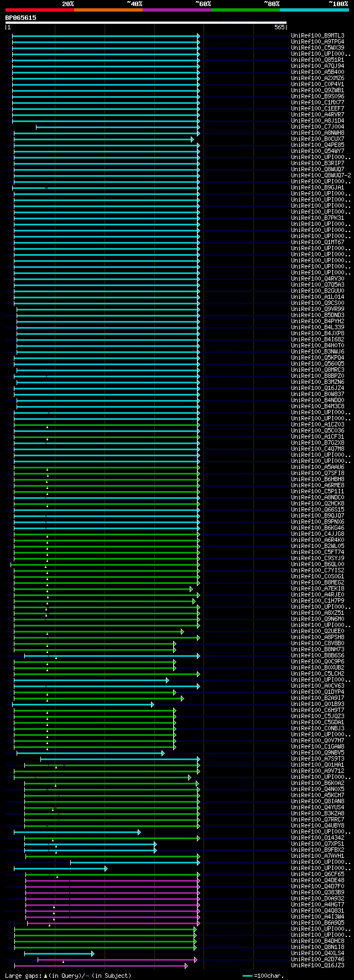The height and width of the screenshot is (980, 354).
Task: Click the UniRef100_Q1MT67 label
Action: tap(317, 243)
